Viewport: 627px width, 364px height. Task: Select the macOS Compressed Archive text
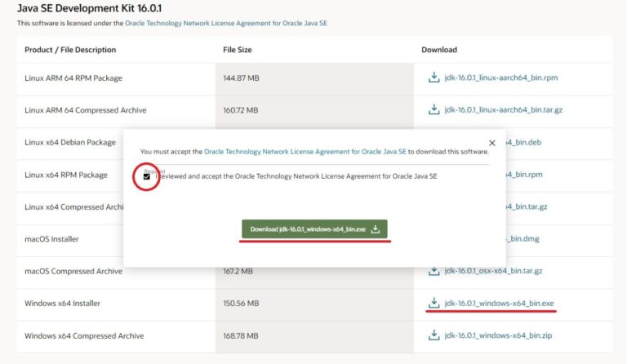tap(73, 271)
